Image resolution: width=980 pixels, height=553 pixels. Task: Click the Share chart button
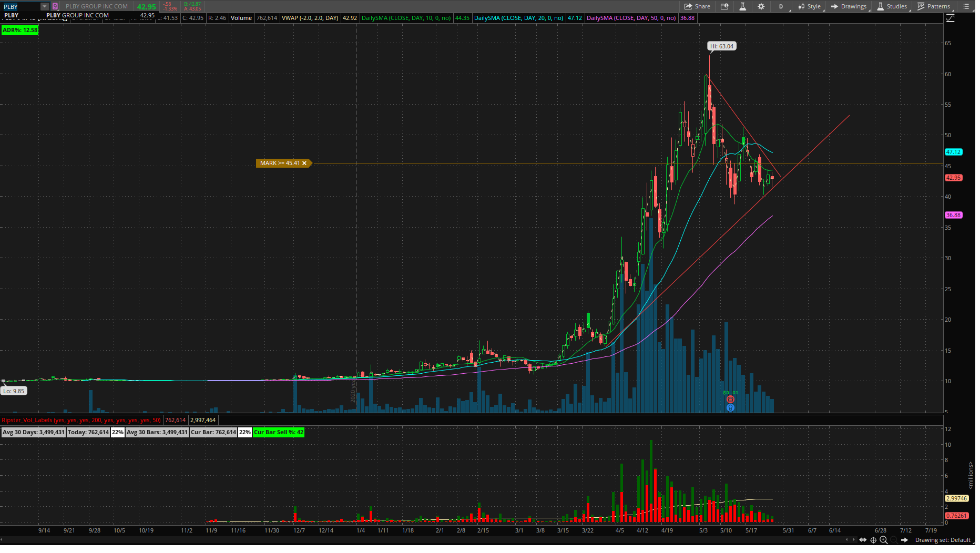[697, 6]
